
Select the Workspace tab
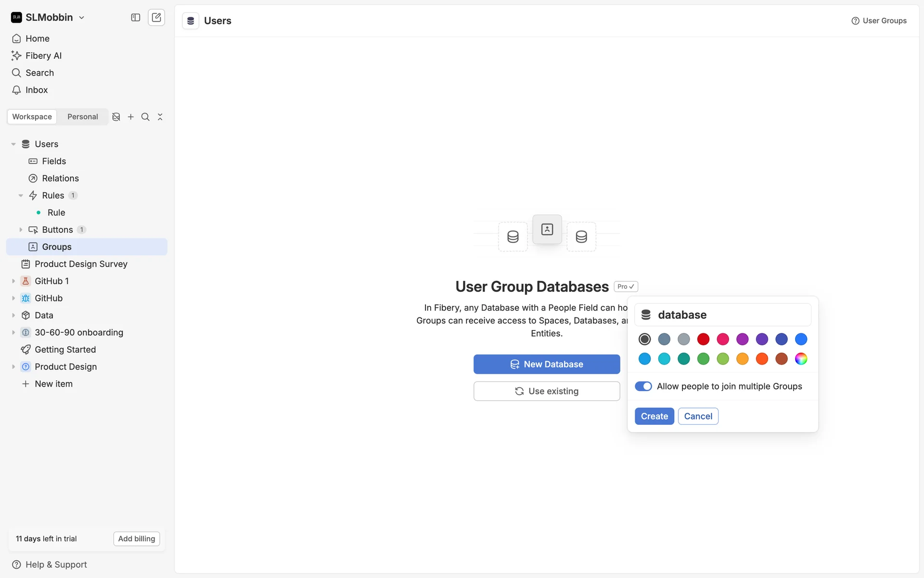[x=32, y=117]
